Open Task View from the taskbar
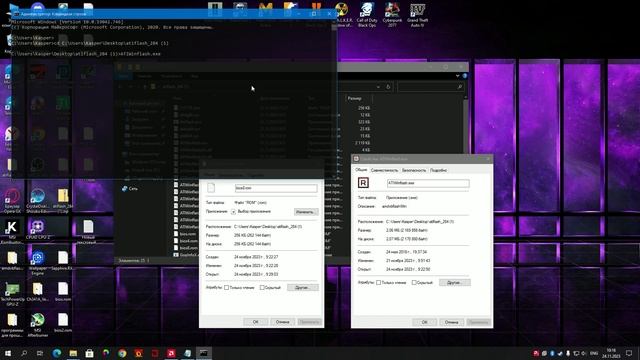 pos(40,353)
